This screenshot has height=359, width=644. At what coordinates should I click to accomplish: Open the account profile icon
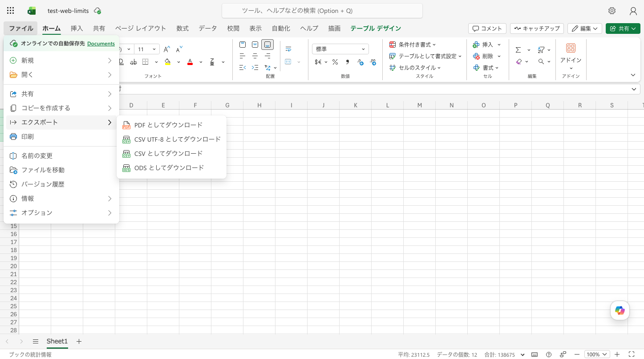[x=633, y=11]
